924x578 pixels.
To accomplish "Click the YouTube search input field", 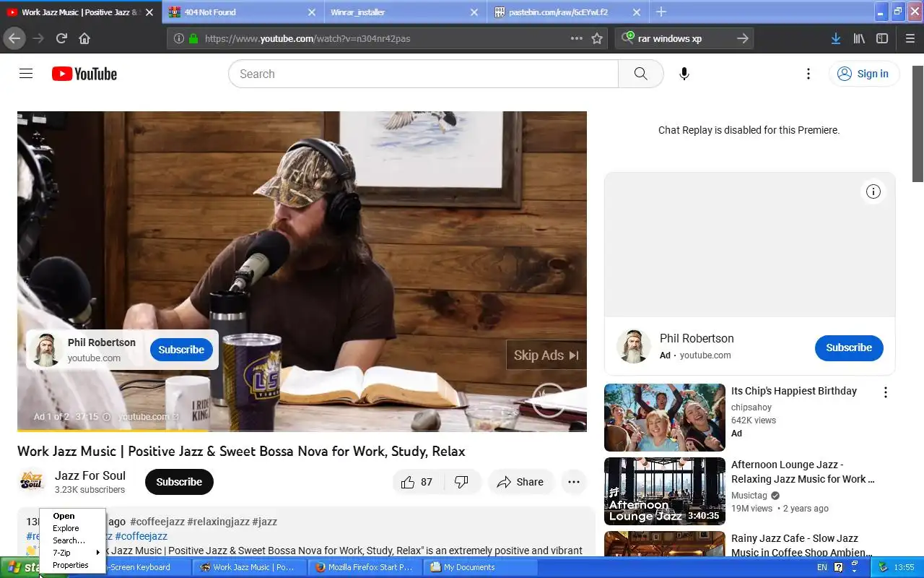I will (x=423, y=74).
